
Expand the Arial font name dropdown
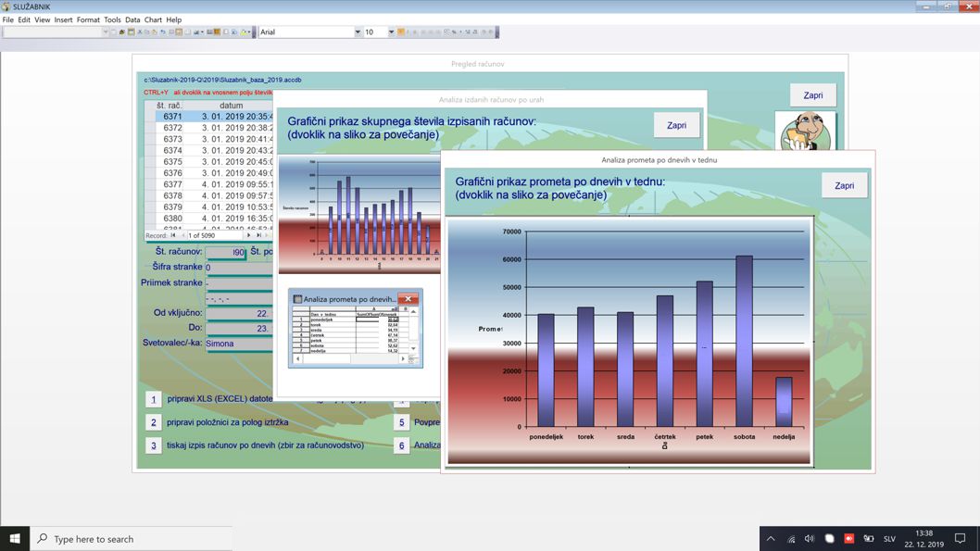358,32
